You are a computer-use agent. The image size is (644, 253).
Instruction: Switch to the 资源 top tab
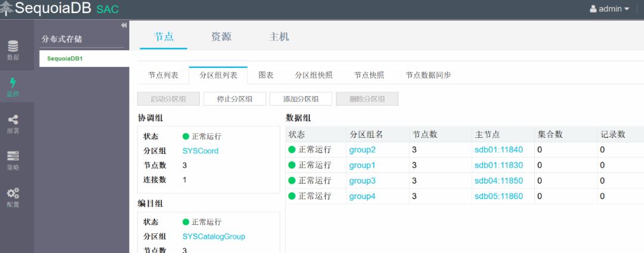221,36
